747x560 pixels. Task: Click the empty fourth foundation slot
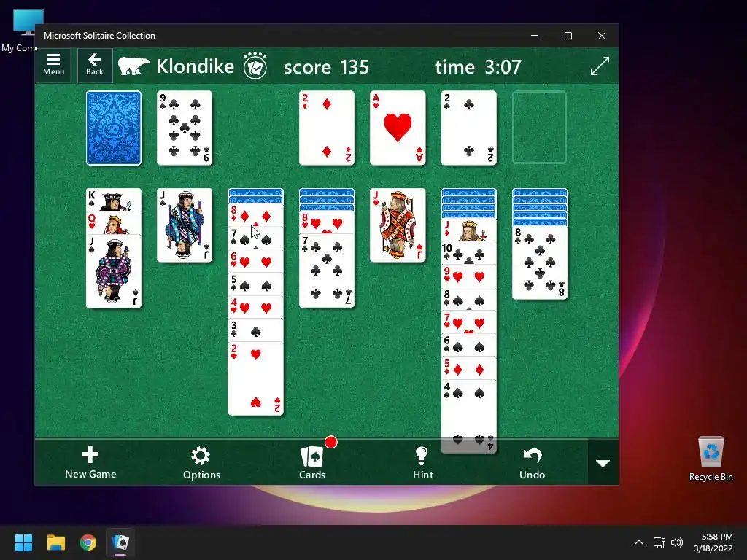click(539, 128)
